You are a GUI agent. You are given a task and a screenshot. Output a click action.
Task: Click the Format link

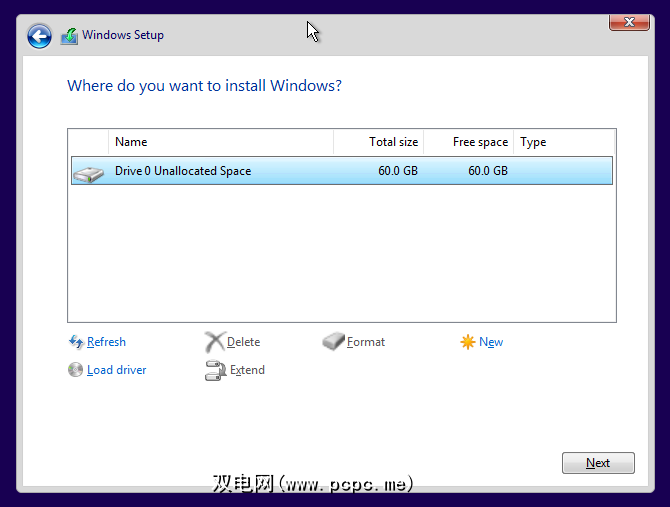pos(366,342)
